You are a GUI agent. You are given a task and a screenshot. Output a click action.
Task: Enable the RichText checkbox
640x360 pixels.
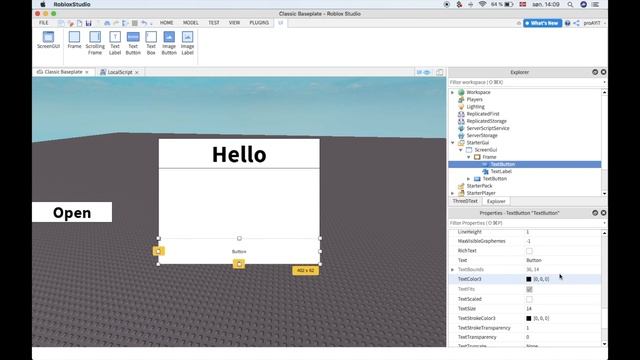coord(529,251)
